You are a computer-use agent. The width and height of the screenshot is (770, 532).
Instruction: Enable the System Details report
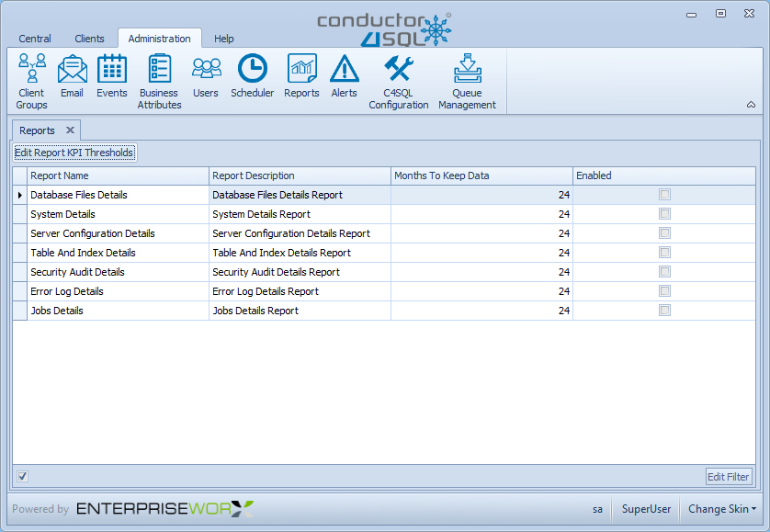[x=664, y=214]
